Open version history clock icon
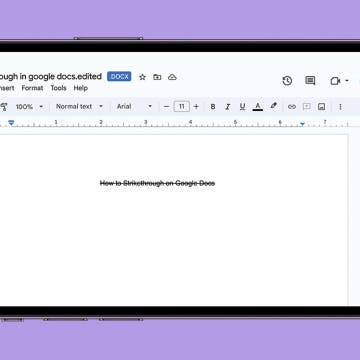The image size is (360, 360). [x=287, y=81]
